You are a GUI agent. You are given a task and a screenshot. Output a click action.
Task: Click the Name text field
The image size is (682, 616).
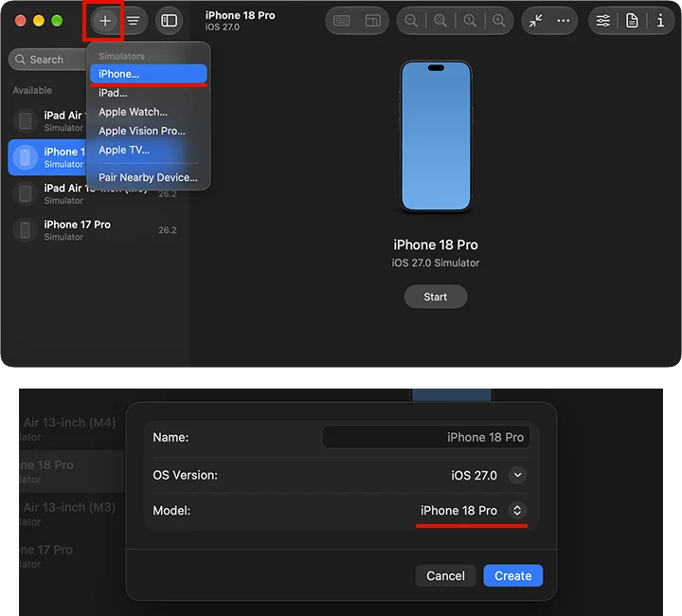tap(426, 437)
